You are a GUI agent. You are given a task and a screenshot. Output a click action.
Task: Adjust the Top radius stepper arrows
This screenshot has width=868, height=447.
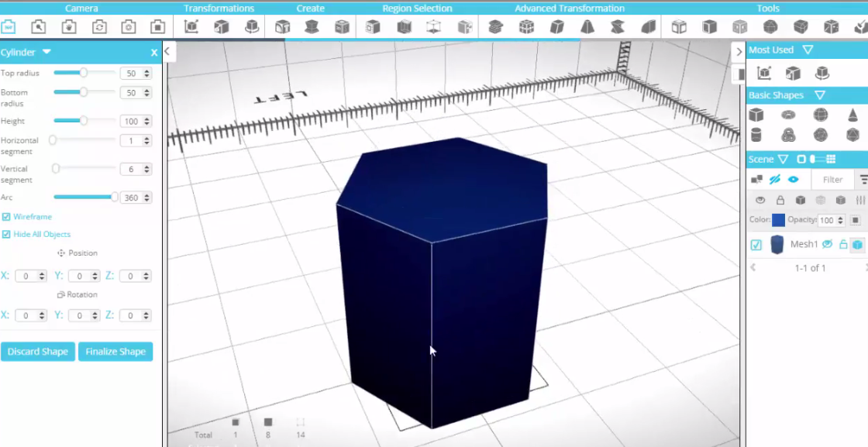tap(146, 73)
